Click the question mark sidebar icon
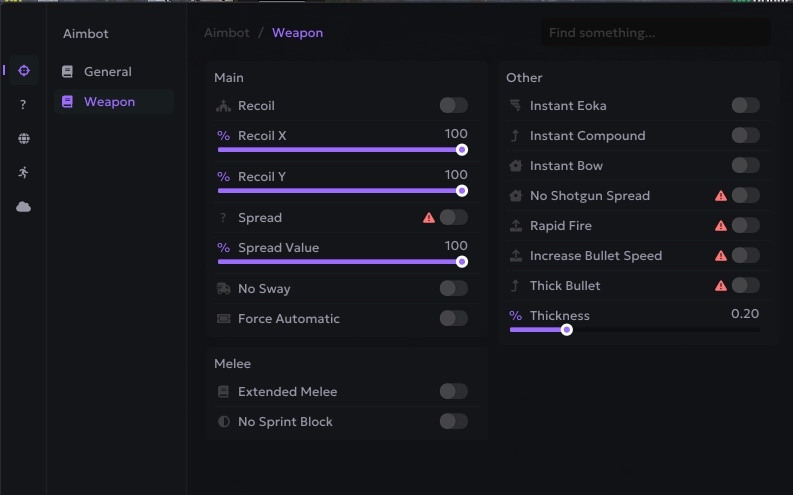Screen dimensions: 793x495 click(23, 105)
